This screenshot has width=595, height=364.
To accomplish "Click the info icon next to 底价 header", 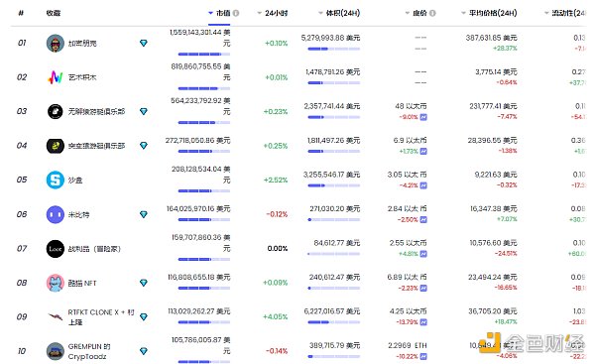I will pos(432,13).
